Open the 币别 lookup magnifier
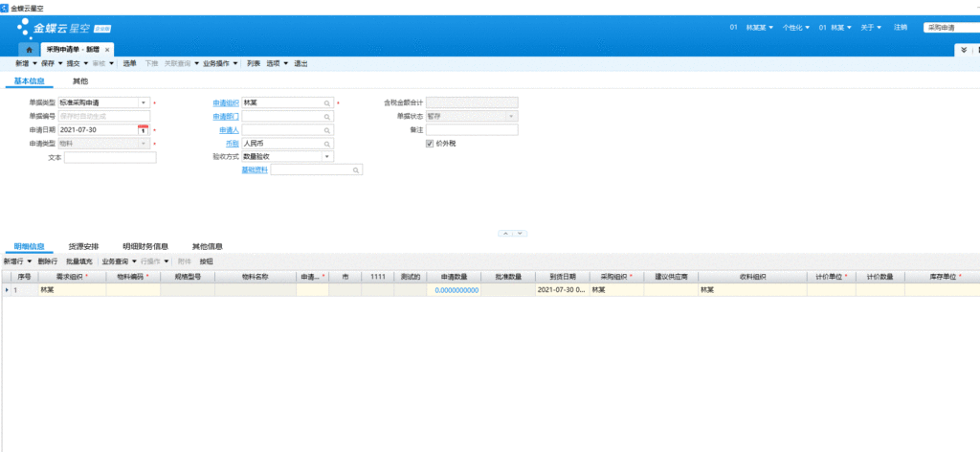This screenshot has height=452, width=980. coord(327,143)
